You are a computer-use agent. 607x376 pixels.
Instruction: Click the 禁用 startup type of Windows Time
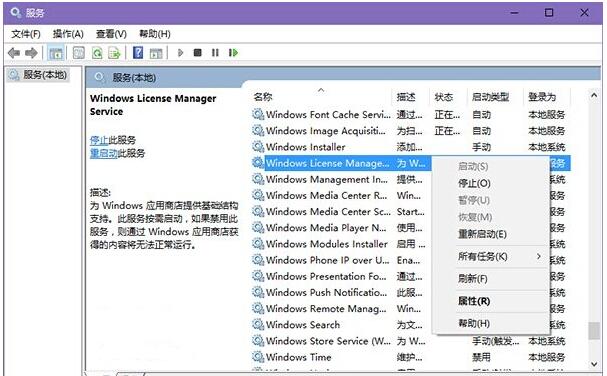pos(481,357)
